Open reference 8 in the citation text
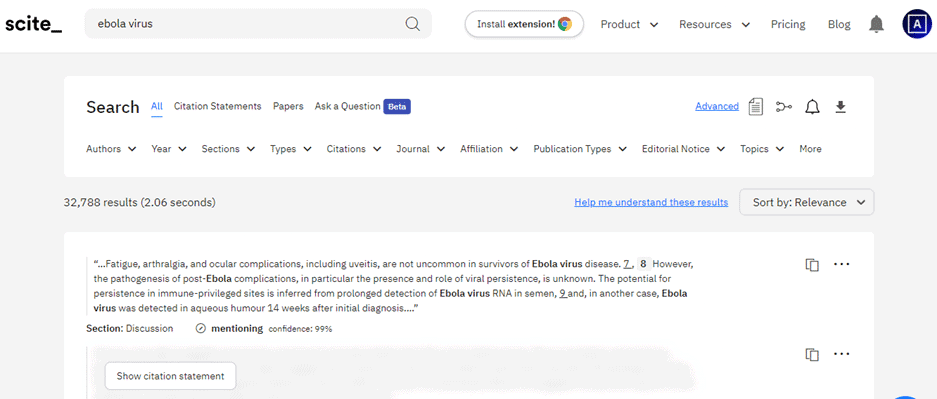 point(643,263)
